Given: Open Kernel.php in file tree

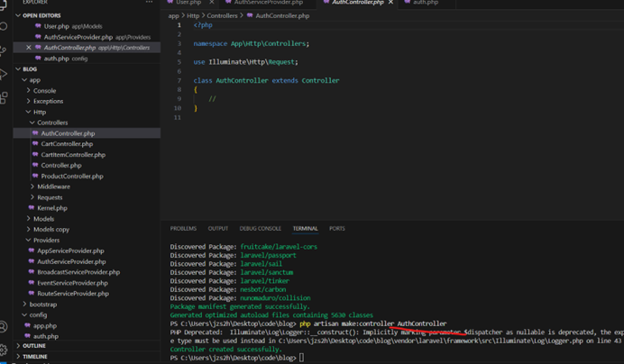Looking at the screenshot, I should [87, 208].
